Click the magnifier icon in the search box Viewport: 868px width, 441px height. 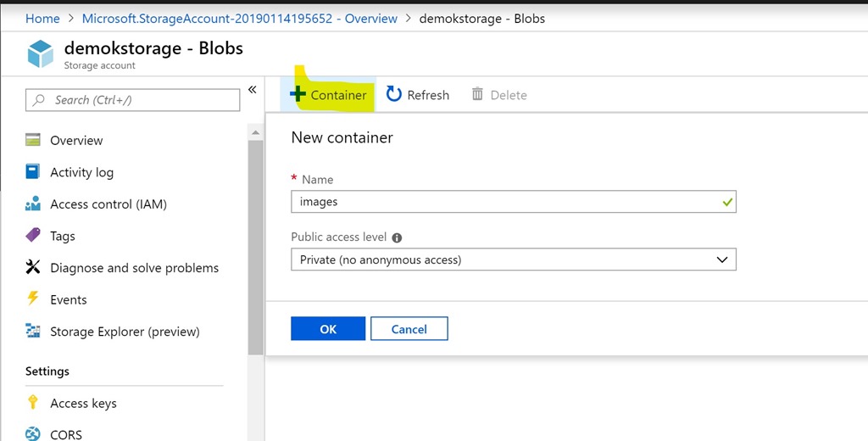click(39, 100)
